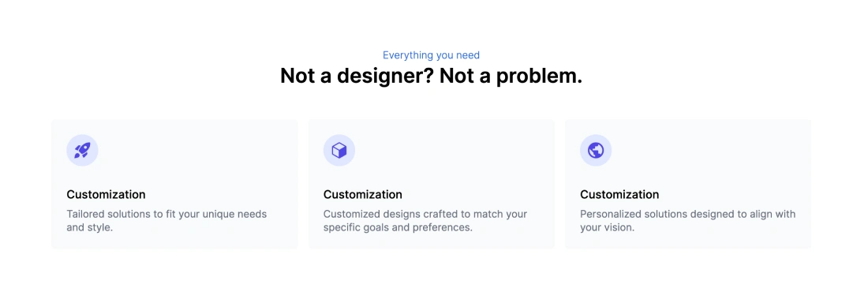Click 'Tailored solutions to fit your unique needs' text

[166, 214]
